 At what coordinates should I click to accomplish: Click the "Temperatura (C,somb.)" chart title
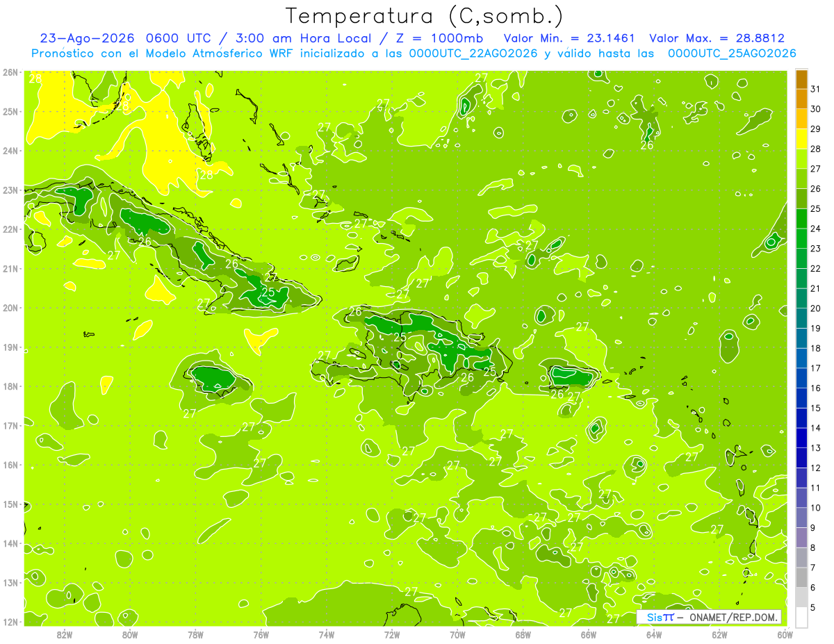pyautogui.click(x=424, y=16)
